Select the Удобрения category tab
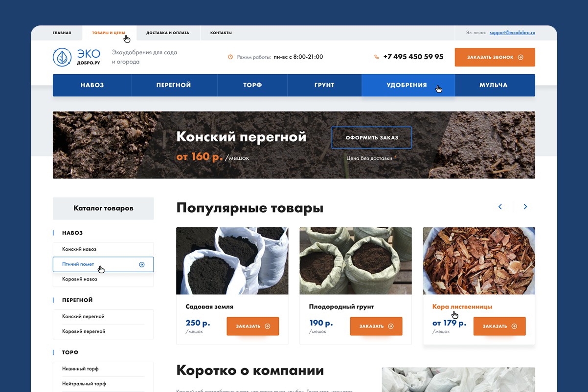 408,85
